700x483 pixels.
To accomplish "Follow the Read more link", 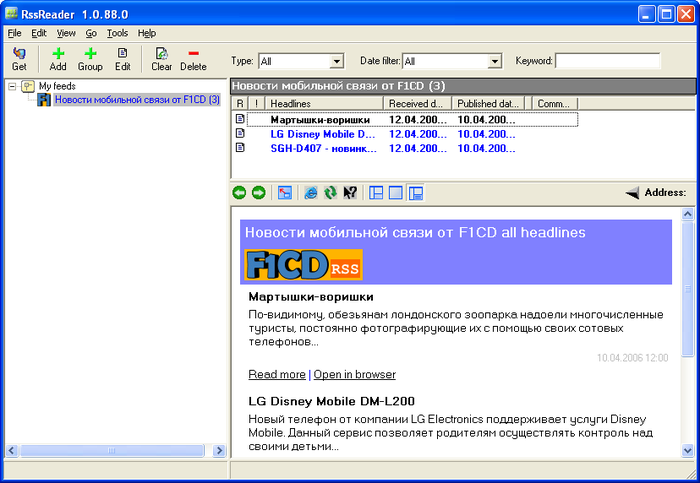I will click(277, 374).
